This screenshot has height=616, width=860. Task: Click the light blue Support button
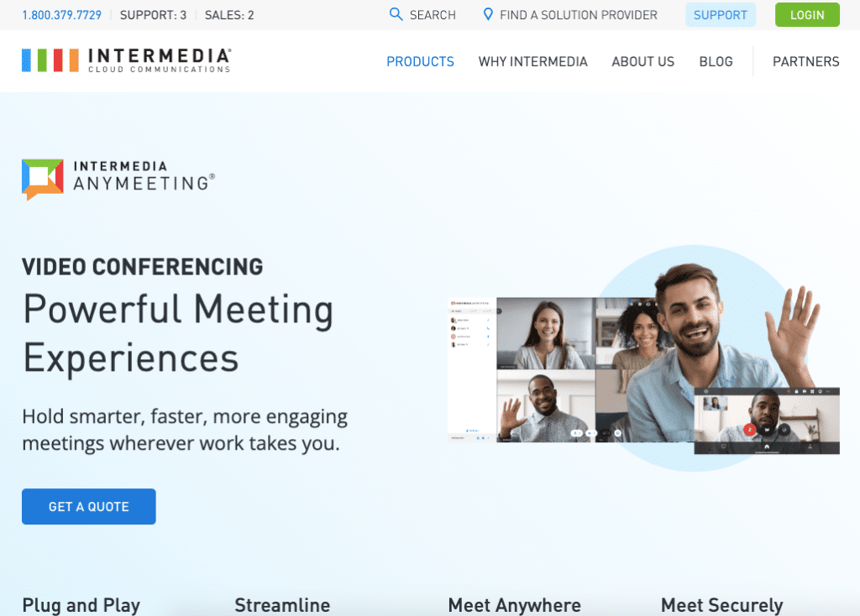pos(720,15)
